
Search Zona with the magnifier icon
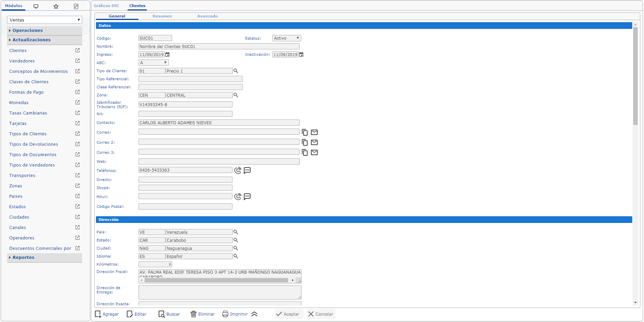pyautogui.click(x=236, y=95)
